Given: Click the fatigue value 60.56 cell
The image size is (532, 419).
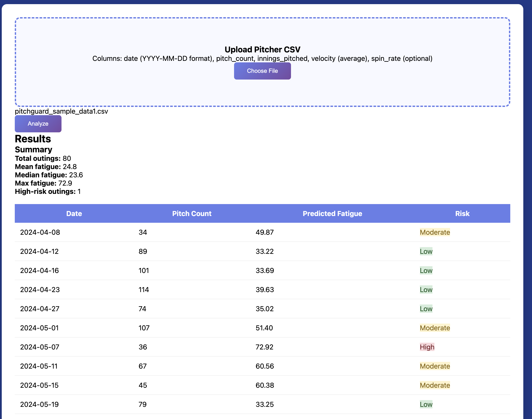Looking at the screenshot, I should pos(264,366).
